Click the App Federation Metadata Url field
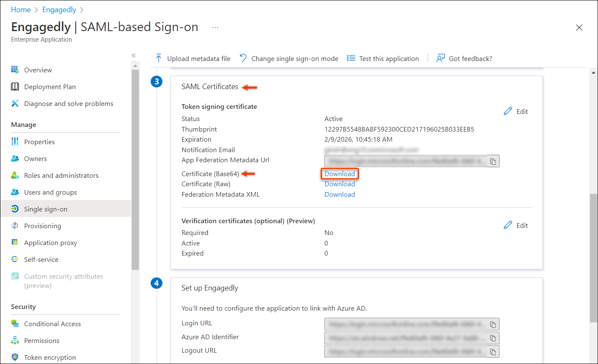598x364 pixels. click(x=406, y=161)
